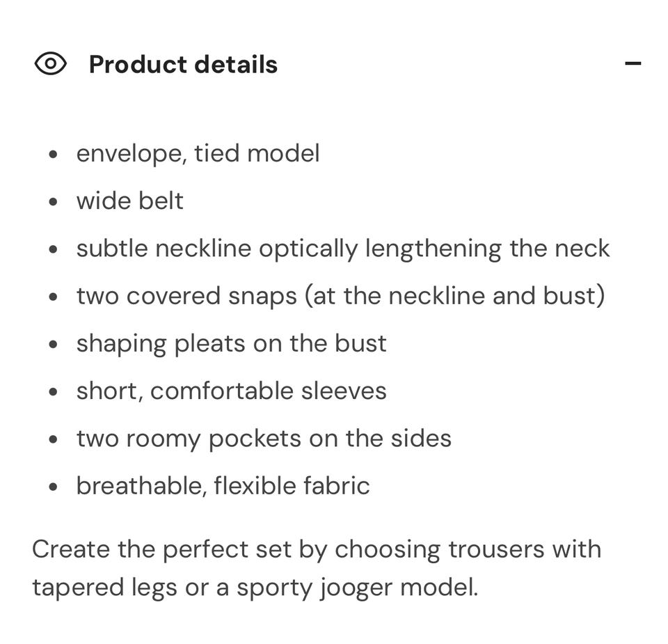This screenshot has width=668, height=644.
Task: Collapse Product details with the minus icon
Action: pos(633,64)
